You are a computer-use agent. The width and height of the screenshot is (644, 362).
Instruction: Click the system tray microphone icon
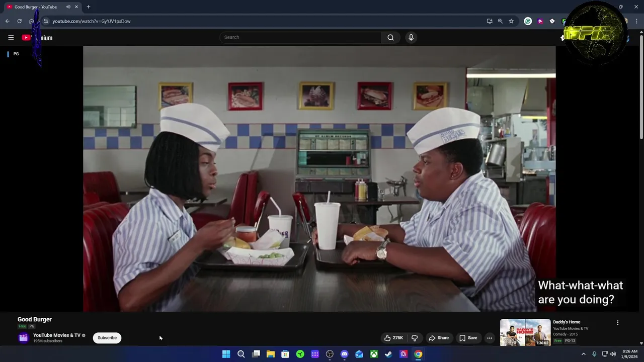pyautogui.click(x=594, y=354)
